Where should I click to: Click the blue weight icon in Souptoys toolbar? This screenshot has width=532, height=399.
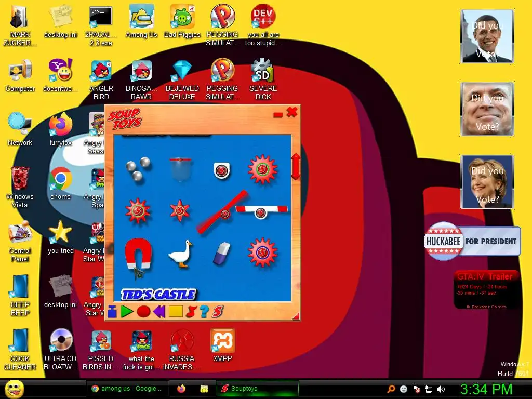[112, 312]
